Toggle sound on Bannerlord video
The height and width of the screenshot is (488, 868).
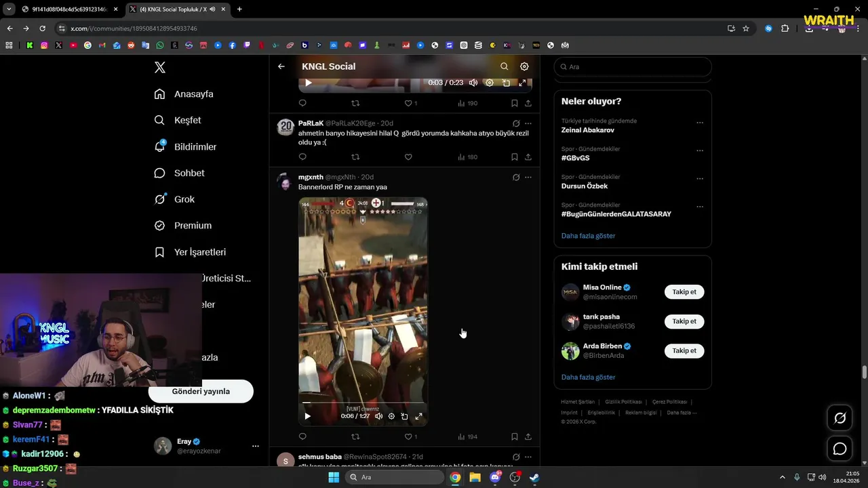378,416
